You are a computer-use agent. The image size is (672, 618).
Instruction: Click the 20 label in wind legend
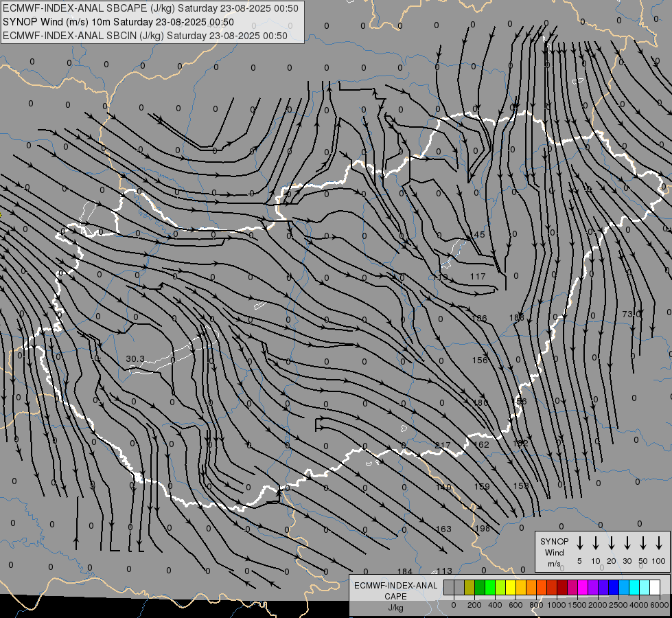[612, 561]
